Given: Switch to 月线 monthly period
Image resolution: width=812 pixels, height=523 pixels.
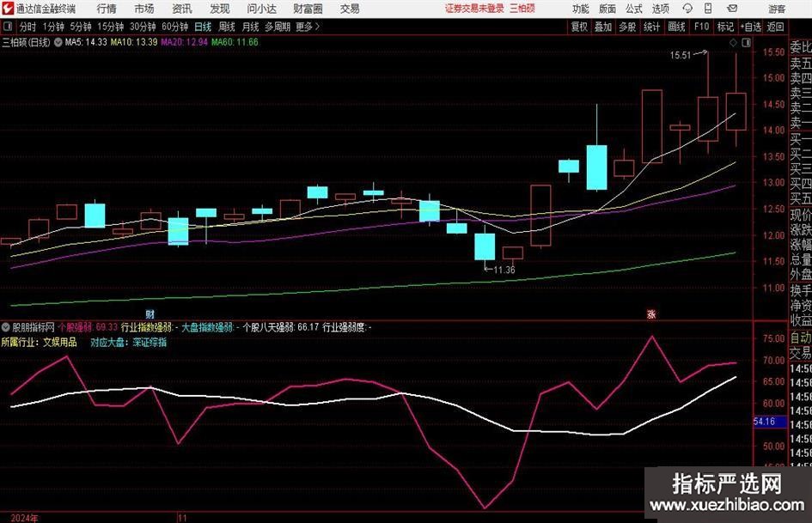Looking at the screenshot, I should click(250, 27).
